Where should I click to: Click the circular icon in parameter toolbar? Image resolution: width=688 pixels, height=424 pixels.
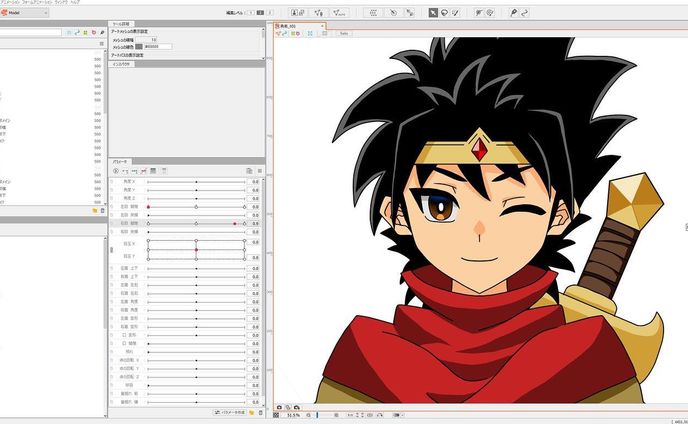tap(116, 171)
